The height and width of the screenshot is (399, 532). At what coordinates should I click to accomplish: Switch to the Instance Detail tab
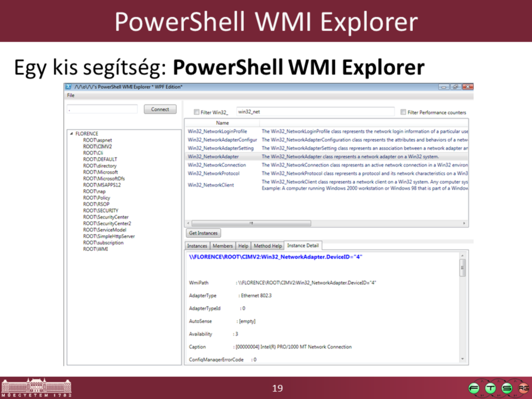tap(303, 245)
